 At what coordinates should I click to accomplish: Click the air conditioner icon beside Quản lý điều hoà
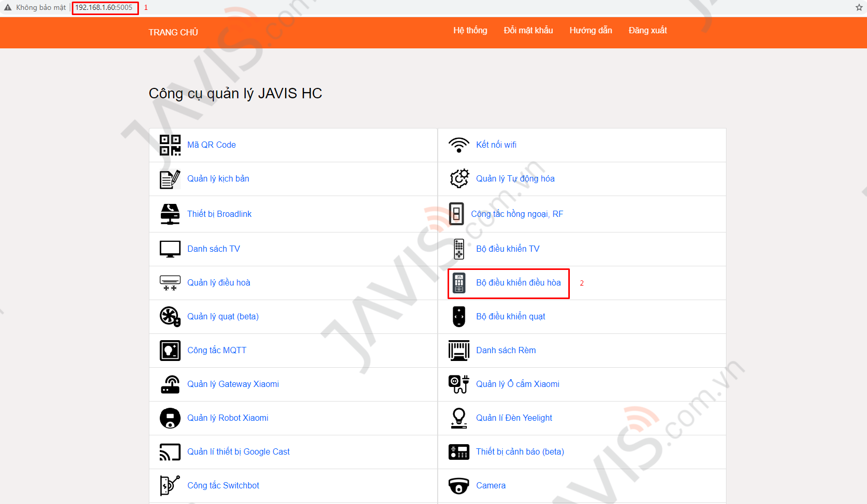(x=170, y=283)
